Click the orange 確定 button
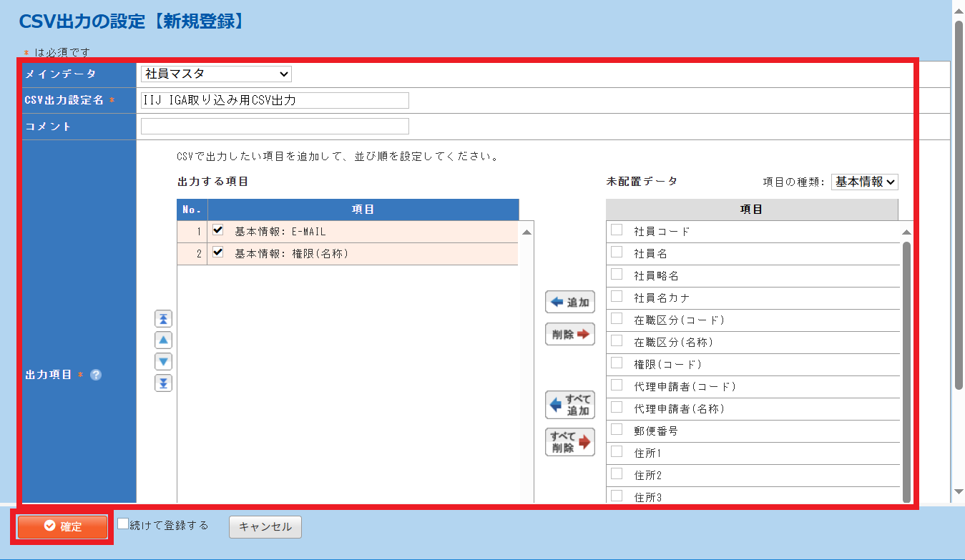 tap(62, 527)
